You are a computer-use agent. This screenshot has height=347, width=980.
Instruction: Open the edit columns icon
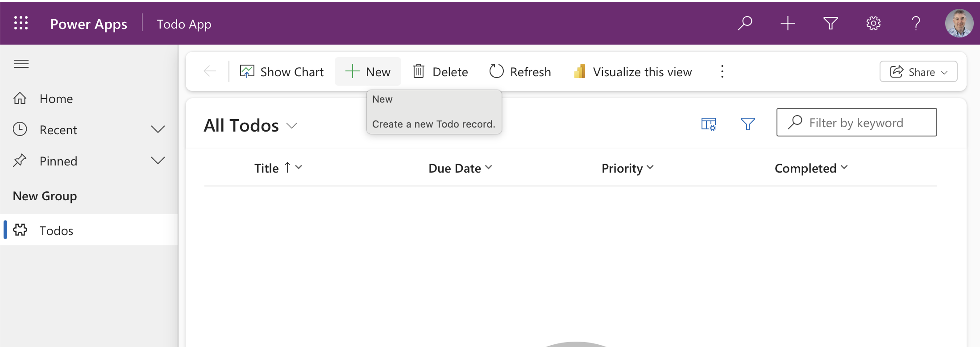click(x=709, y=124)
